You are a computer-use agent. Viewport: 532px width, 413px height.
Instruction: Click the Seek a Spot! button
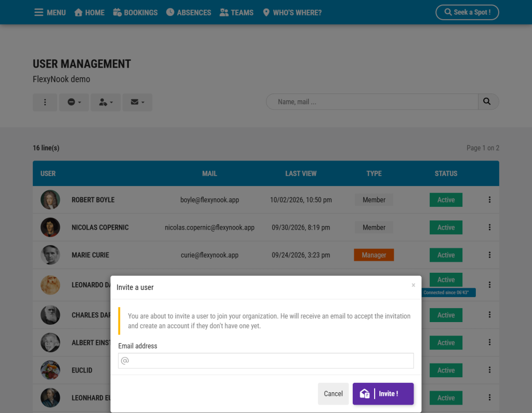467,12
